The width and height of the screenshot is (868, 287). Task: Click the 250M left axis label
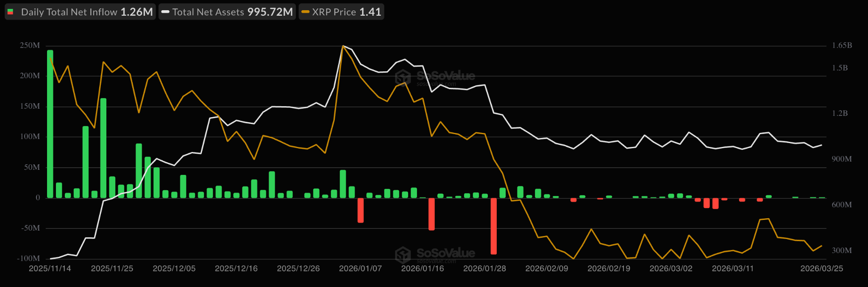30,45
